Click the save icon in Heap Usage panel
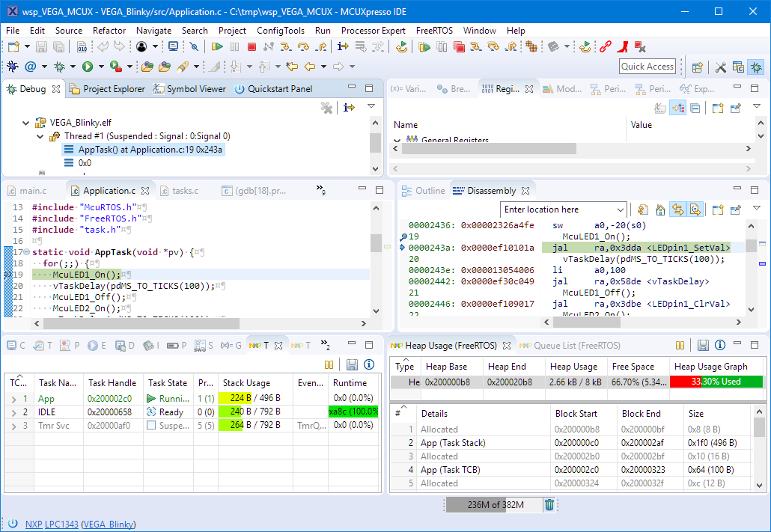This screenshot has width=771, height=532. tap(703, 346)
